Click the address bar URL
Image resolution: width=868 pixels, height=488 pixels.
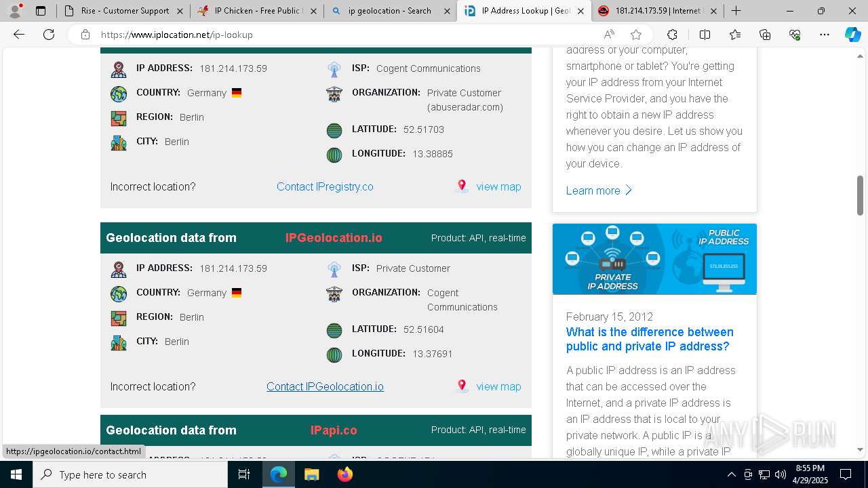pyautogui.click(x=177, y=35)
